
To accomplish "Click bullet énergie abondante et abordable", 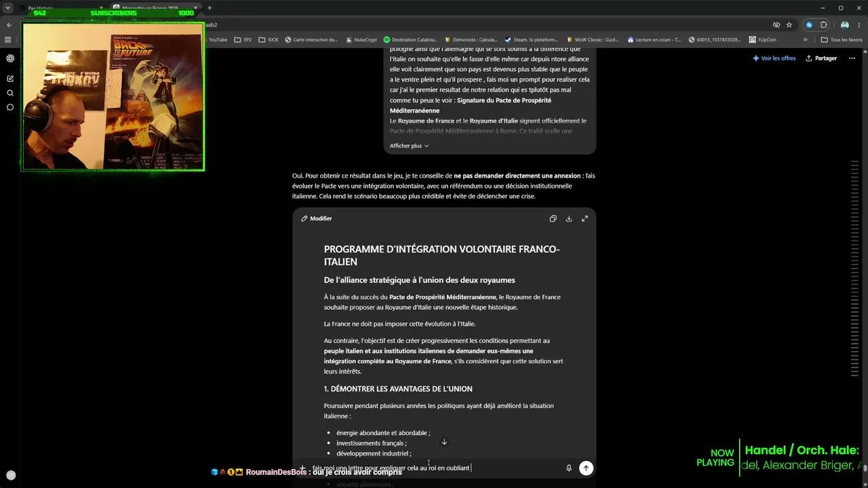I will [x=383, y=433].
